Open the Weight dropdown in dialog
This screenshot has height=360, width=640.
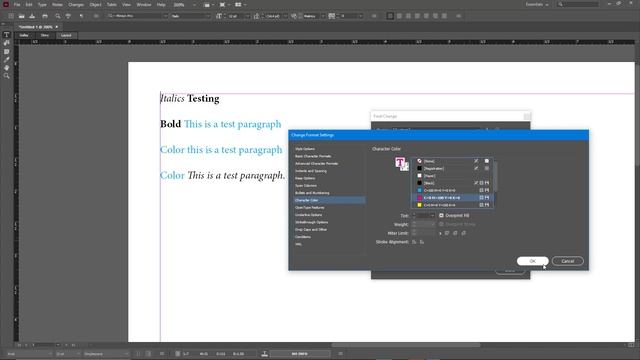pos(432,224)
